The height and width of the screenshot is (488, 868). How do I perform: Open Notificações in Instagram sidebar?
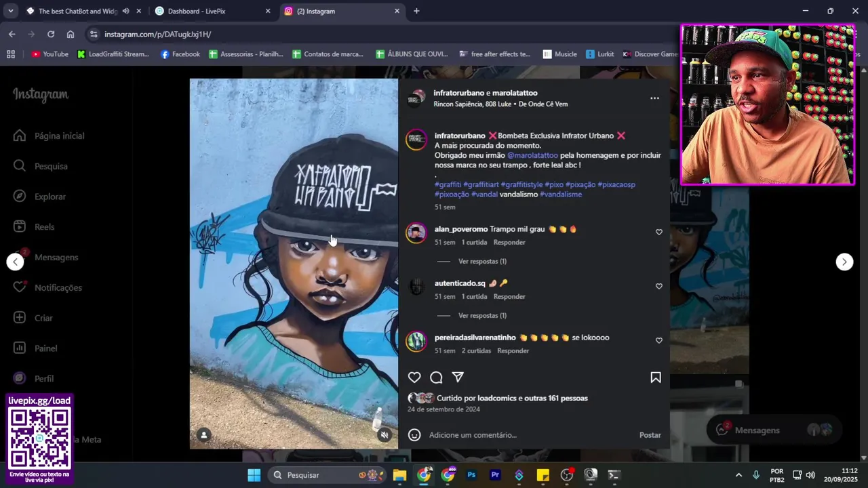coord(47,287)
